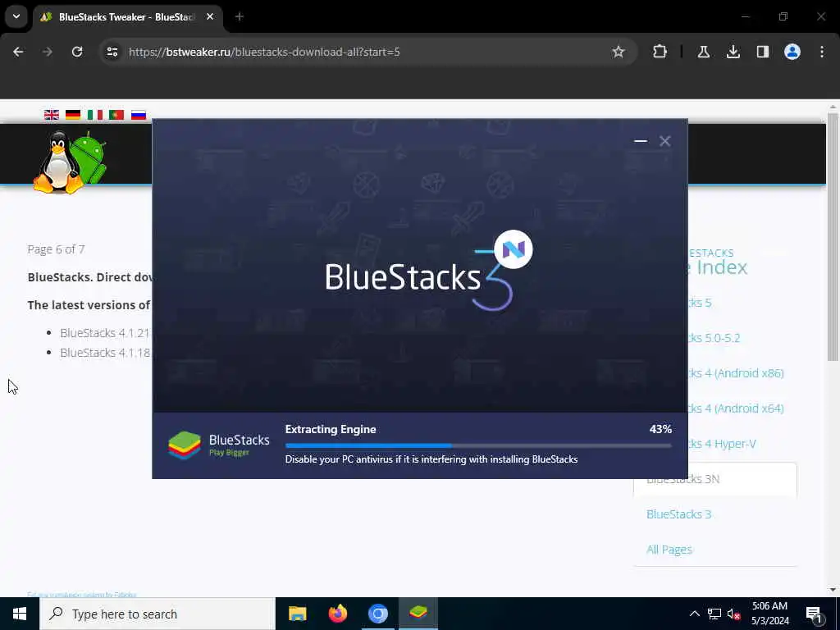This screenshot has height=630, width=840.
Task: Open the Chrome extensions puzzle icon
Action: (660, 52)
